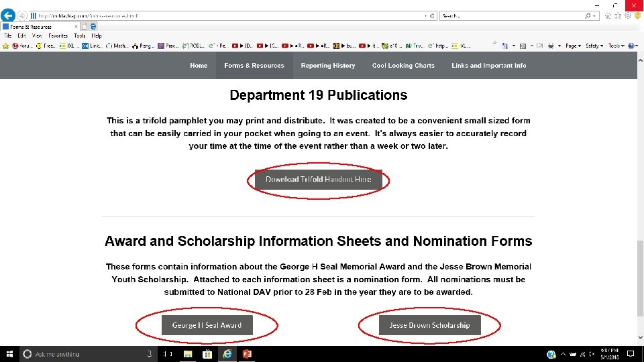Show hidden system tray icons chevron

click(563, 354)
